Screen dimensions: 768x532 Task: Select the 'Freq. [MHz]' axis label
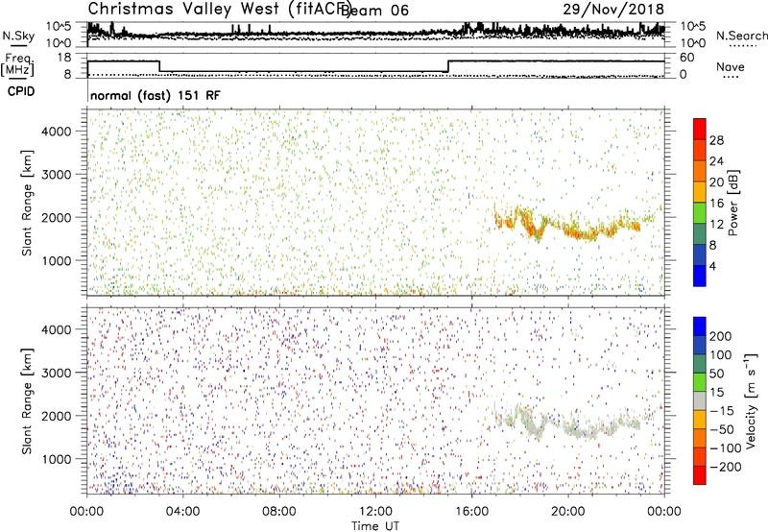[17, 64]
